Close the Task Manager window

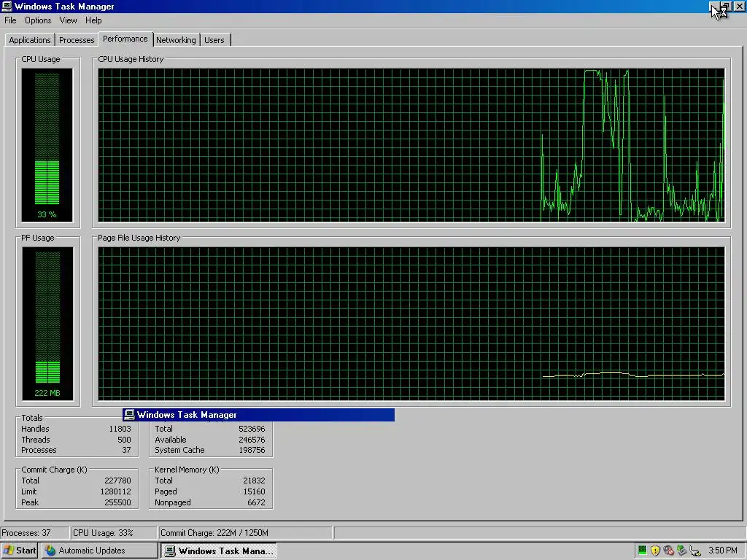(x=740, y=6)
